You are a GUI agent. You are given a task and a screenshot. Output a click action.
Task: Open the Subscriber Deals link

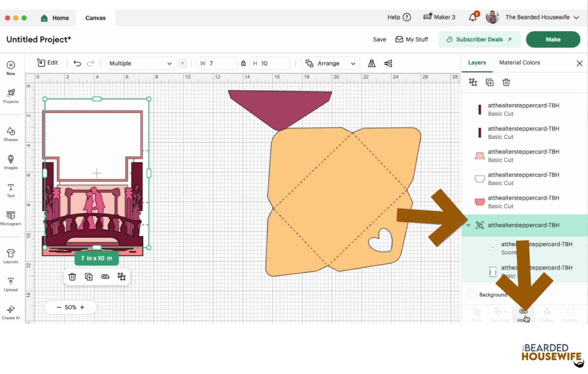tap(479, 39)
